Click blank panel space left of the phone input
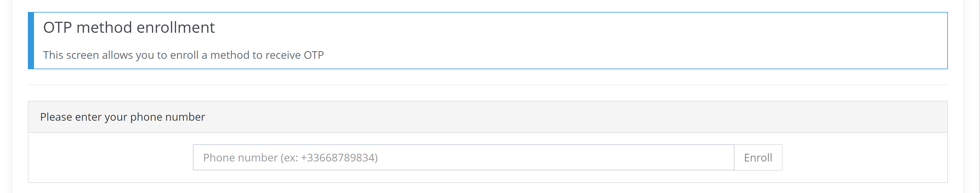 click(x=110, y=157)
